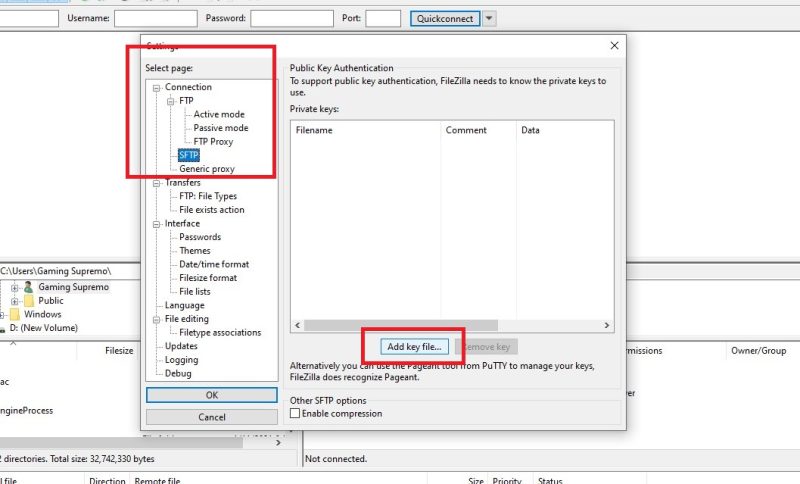Expand the Public folder node
Viewport: 800px width, 484px height.
pos(14,300)
